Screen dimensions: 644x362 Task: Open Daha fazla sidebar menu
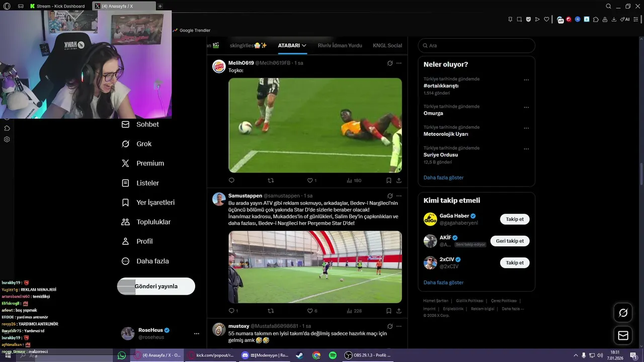(145, 261)
